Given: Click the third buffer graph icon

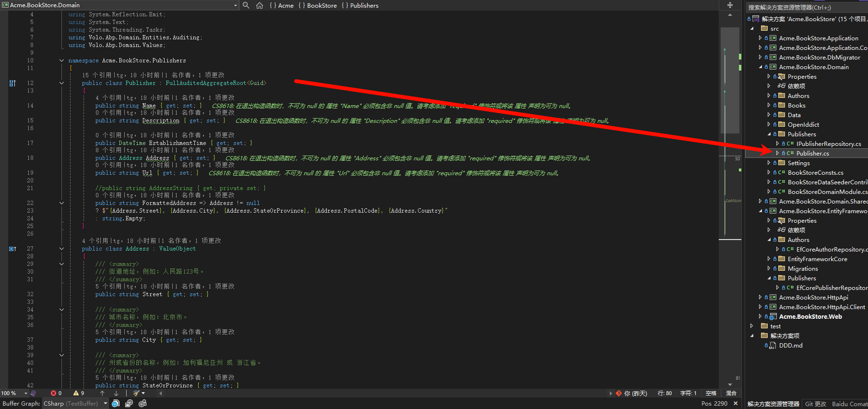Looking at the screenshot, I should (x=143, y=404).
